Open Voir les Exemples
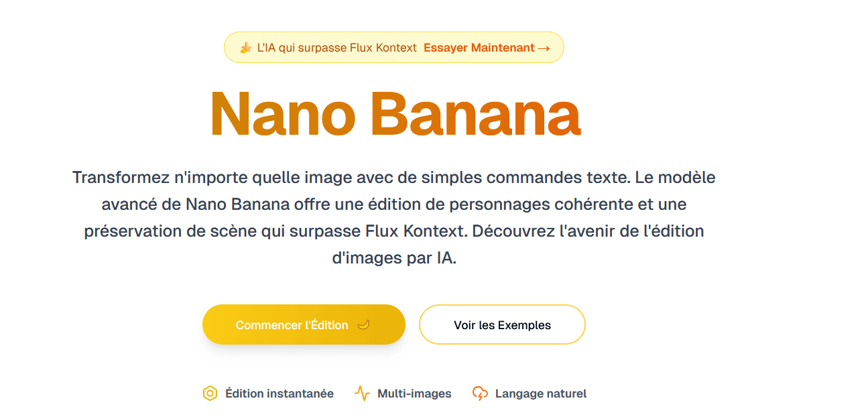The height and width of the screenshot is (417, 868). [x=501, y=324]
